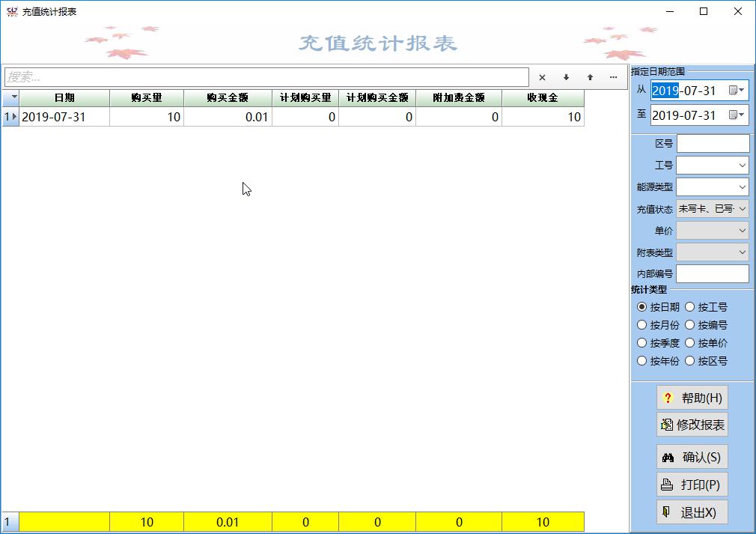The image size is (756, 534).
Task: Click the 购买金额 column header
Action: (228, 98)
